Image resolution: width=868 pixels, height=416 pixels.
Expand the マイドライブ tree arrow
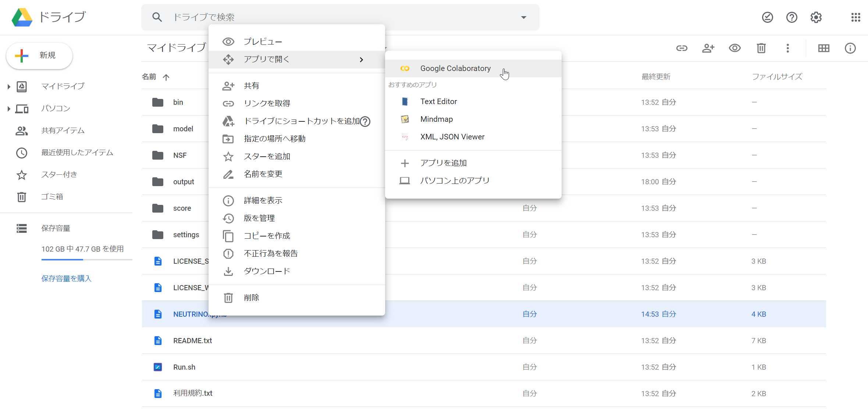pos(9,87)
